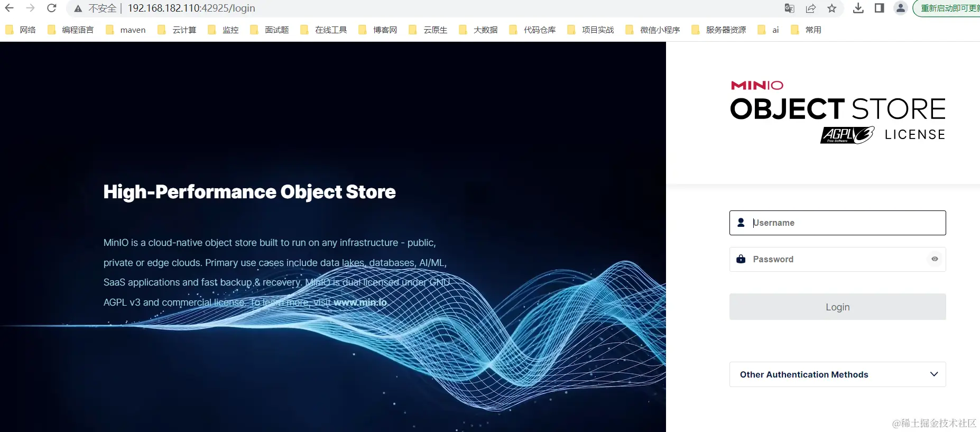This screenshot has height=432, width=980.
Task: Open the 网络 bookmark folder
Action: click(21, 30)
